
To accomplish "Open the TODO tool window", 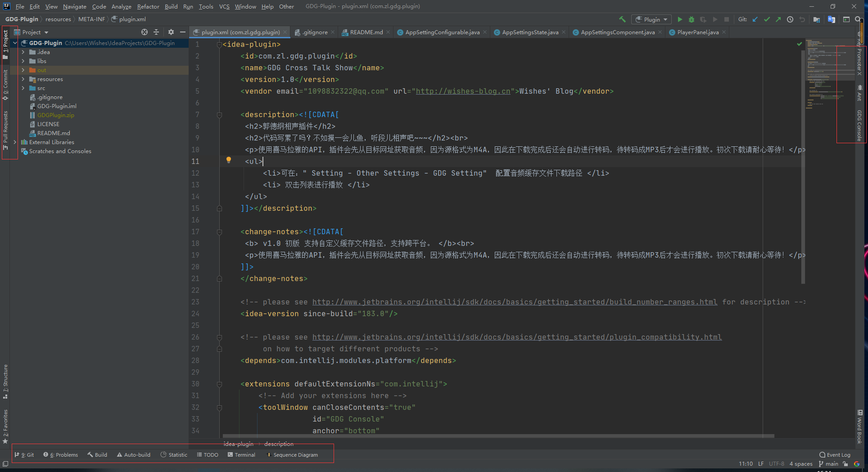I will [207, 454].
